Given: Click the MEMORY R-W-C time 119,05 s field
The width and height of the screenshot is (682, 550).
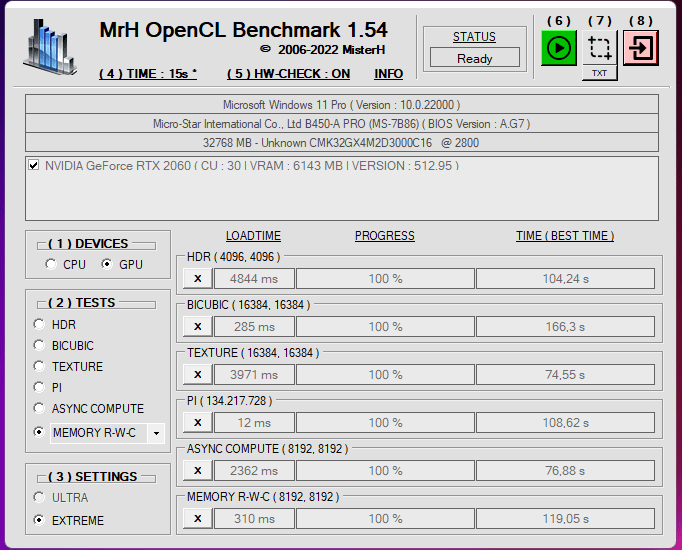Looking at the screenshot, I should pyautogui.click(x=565, y=518).
